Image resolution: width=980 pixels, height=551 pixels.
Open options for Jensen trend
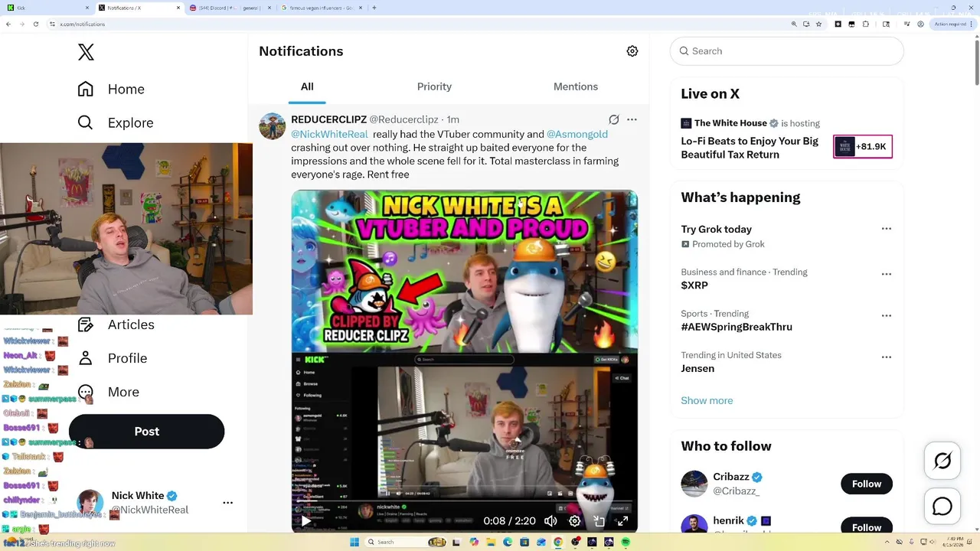point(887,357)
